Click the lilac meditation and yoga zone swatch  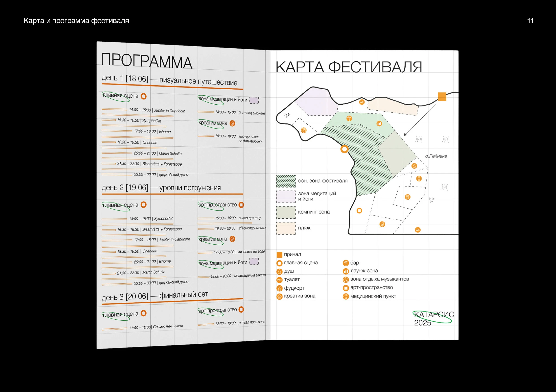click(286, 196)
